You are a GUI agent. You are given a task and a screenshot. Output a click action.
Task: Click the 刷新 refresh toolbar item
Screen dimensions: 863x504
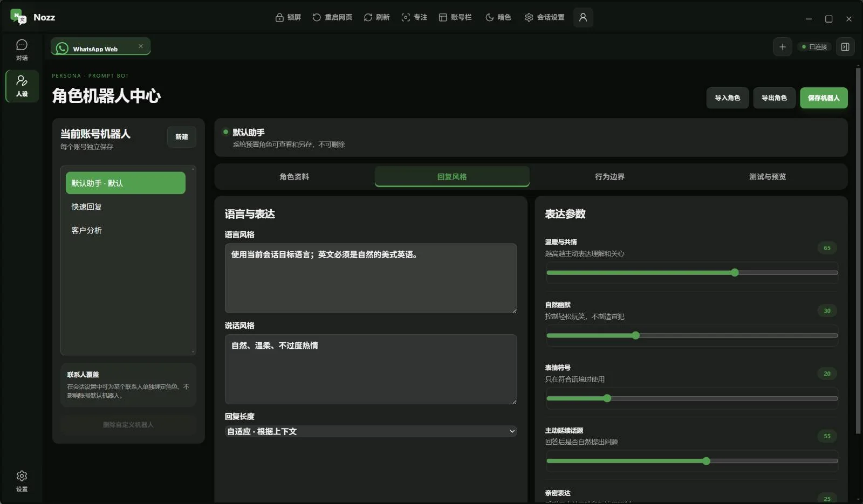pyautogui.click(x=376, y=17)
